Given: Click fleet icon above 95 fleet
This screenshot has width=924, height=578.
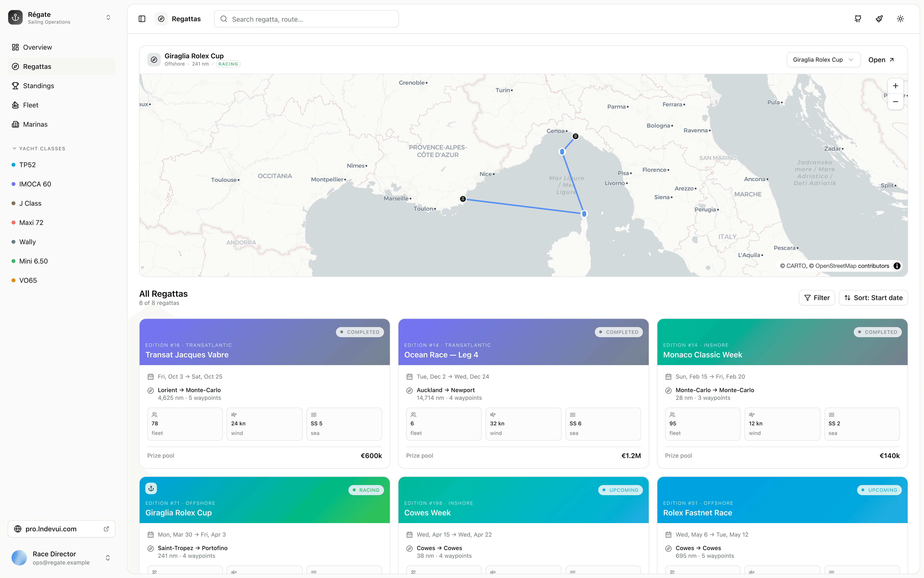Looking at the screenshot, I should point(672,415).
